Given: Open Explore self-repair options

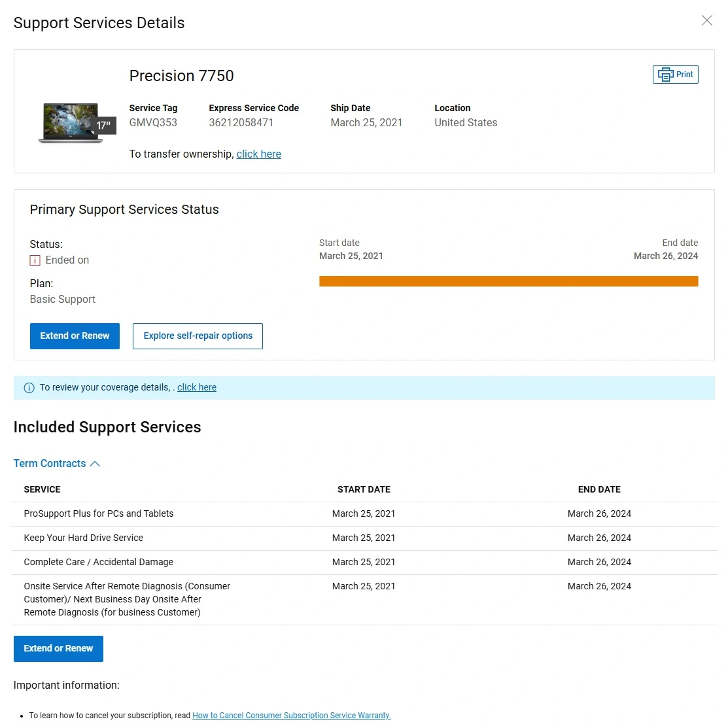Looking at the screenshot, I should click(x=198, y=336).
